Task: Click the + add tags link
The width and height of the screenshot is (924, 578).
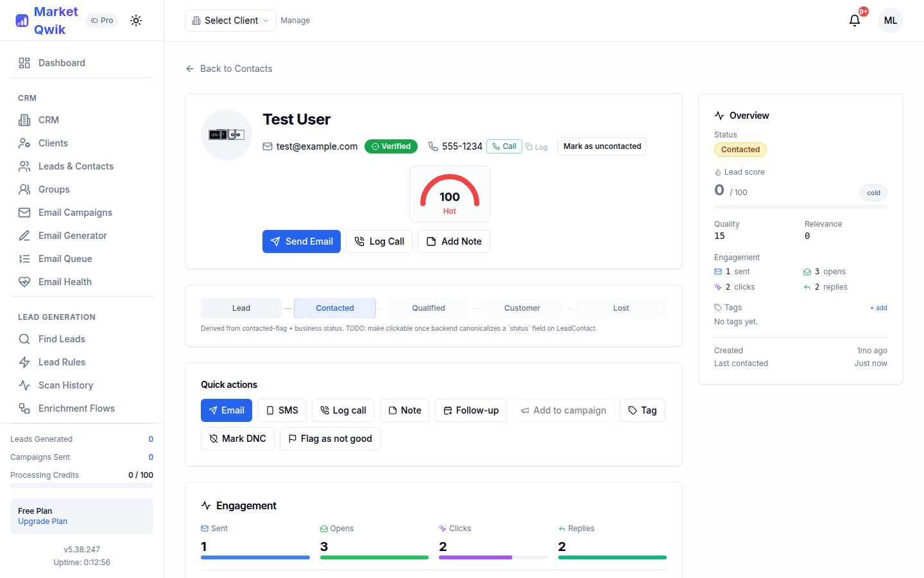Action: click(878, 308)
